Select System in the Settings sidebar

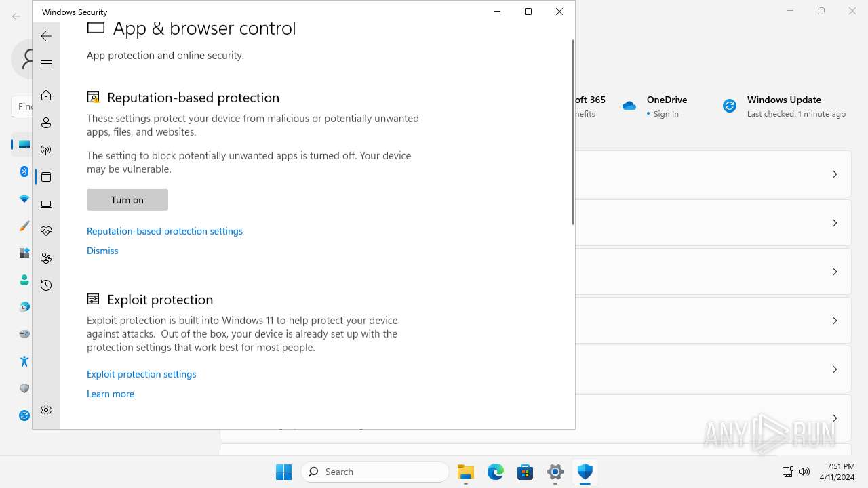pyautogui.click(x=24, y=144)
